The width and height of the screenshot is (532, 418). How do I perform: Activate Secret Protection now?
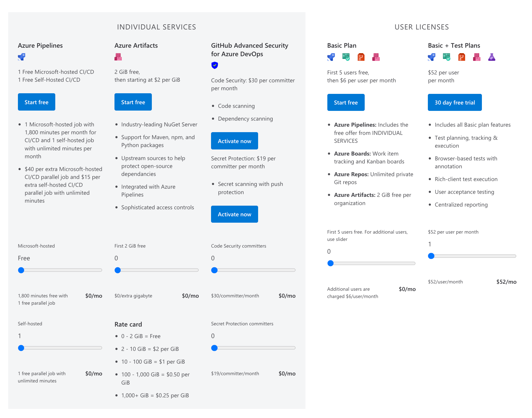click(234, 214)
